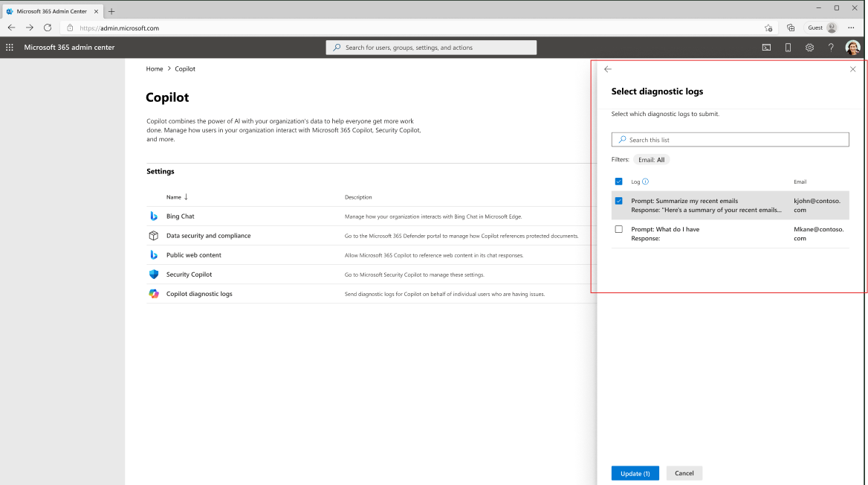This screenshot has width=868, height=485.
Task: Check the What do I have log
Action: click(x=618, y=229)
